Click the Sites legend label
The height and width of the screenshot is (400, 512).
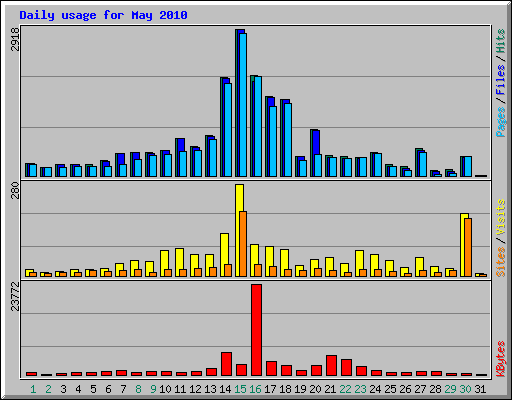501,262
